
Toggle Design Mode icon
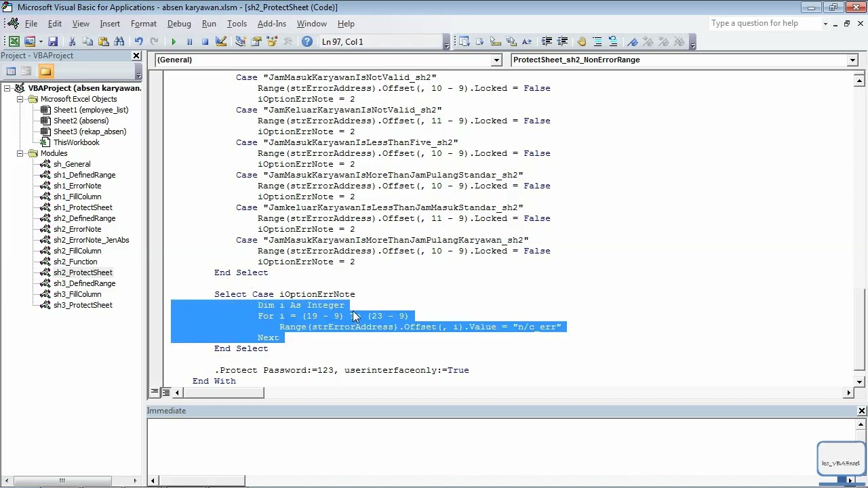220,41
